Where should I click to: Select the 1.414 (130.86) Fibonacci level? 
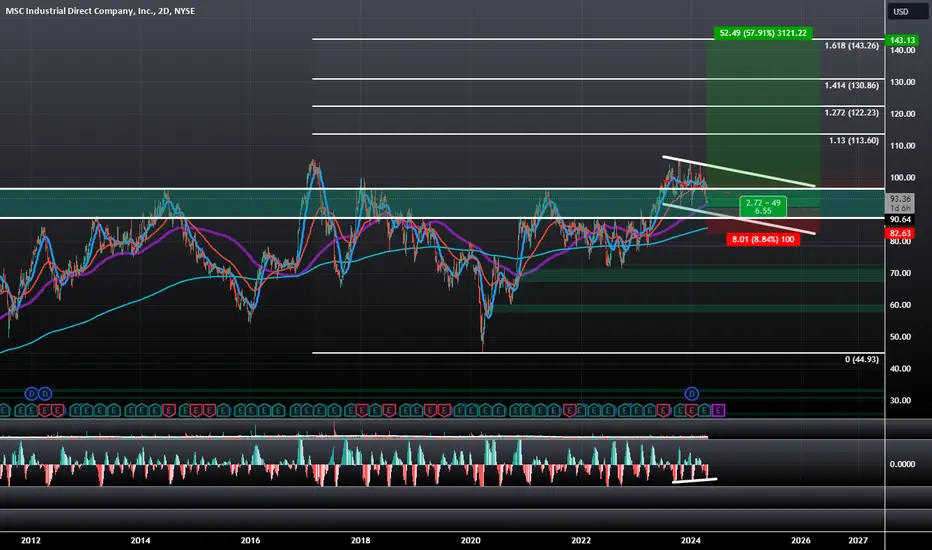coord(851,86)
